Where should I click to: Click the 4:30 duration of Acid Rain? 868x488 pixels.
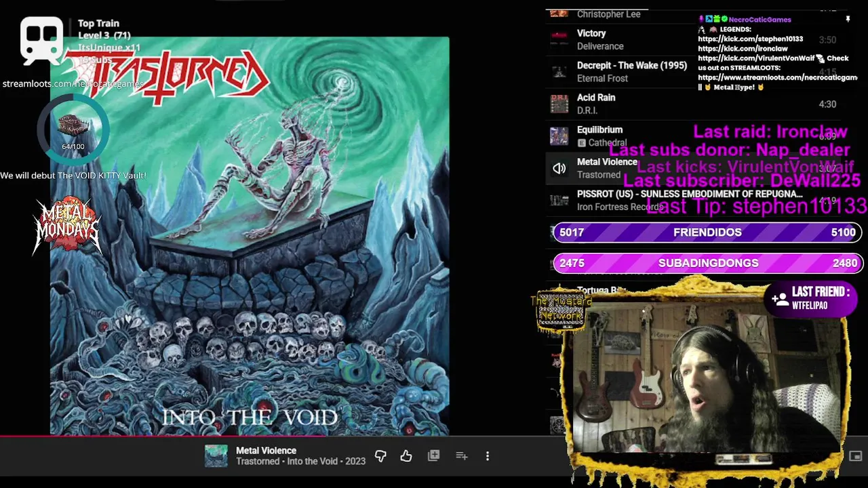[827, 104]
